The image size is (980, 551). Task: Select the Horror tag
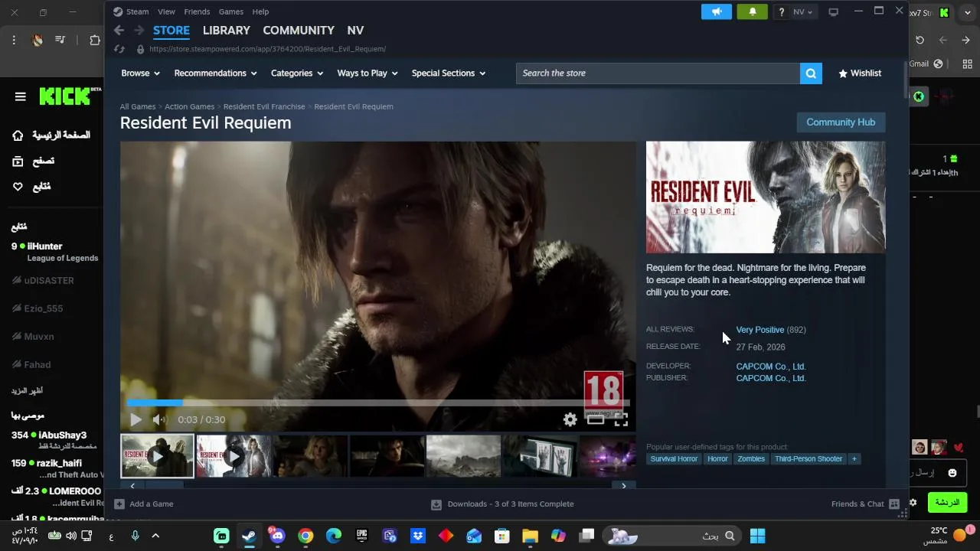(x=717, y=459)
